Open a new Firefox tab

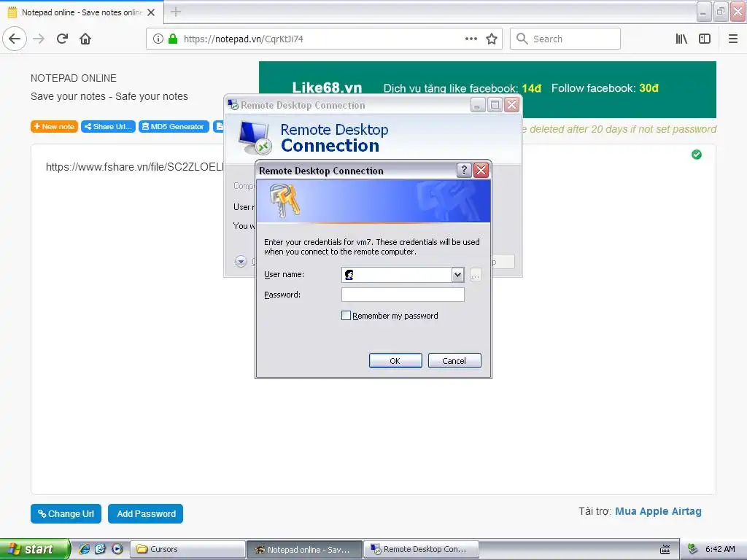[176, 12]
